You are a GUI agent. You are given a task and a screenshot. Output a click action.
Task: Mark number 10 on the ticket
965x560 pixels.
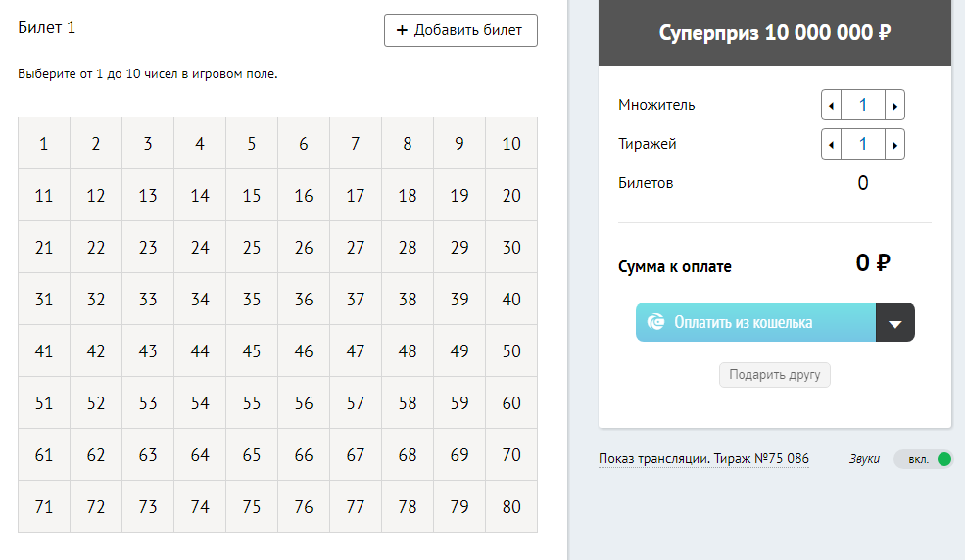click(511, 143)
